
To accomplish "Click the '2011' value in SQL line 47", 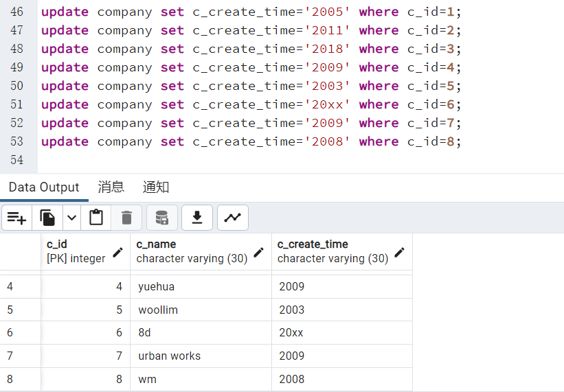I will [327, 30].
